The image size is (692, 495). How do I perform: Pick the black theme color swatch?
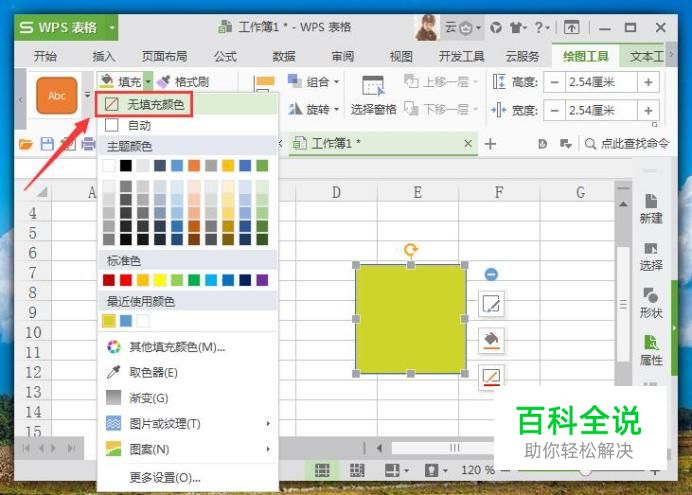[126, 165]
